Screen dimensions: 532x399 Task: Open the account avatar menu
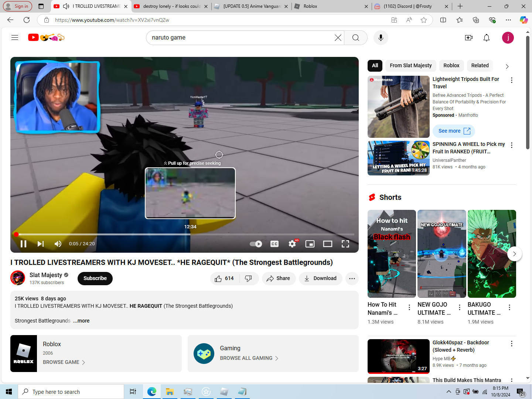point(508,38)
